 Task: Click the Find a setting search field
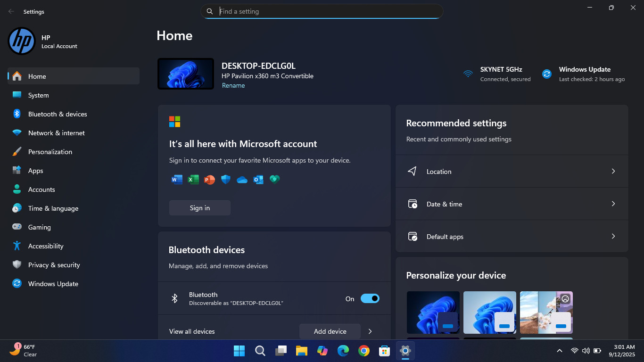tap(322, 11)
